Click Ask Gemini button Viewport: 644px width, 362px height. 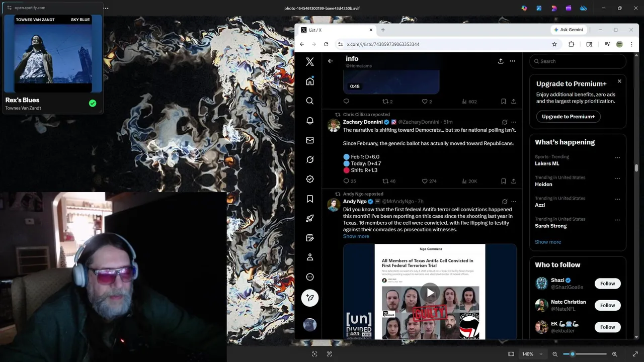click(568, 30)
